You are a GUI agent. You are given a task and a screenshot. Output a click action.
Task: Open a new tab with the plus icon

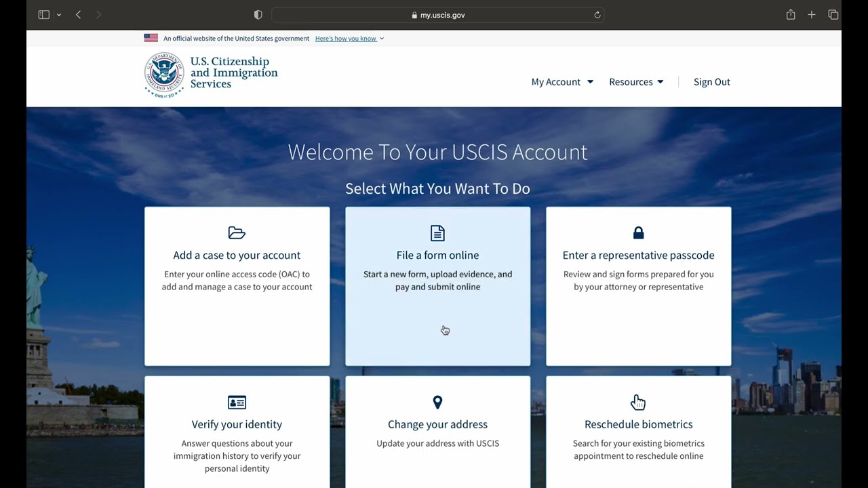pos(812,15)
